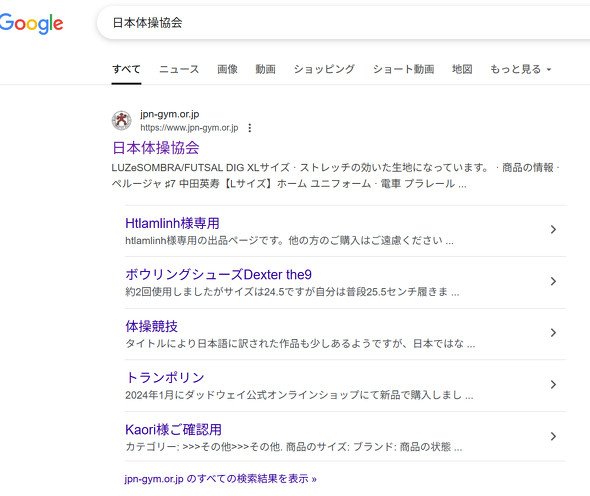590x496 pixels.
Task: Open the 動画 tab
Action: pyautogui.click(x=265, y=69)
